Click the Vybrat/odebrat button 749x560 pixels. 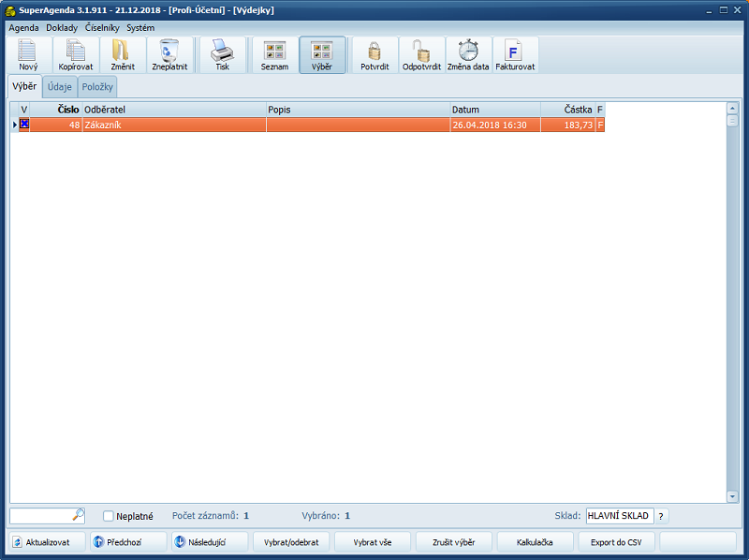291,542
